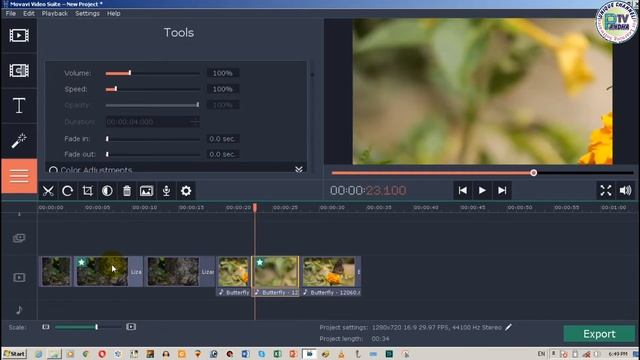
Task: Click the preview seek bar handle
Action: (533, 173)
